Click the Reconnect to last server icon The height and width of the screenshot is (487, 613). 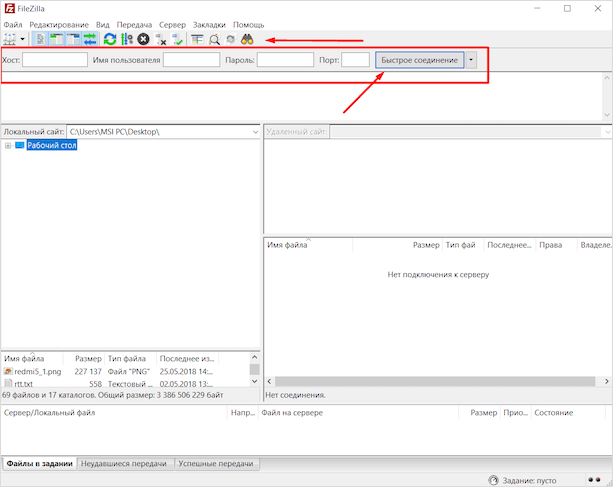[x=178, y=40]
